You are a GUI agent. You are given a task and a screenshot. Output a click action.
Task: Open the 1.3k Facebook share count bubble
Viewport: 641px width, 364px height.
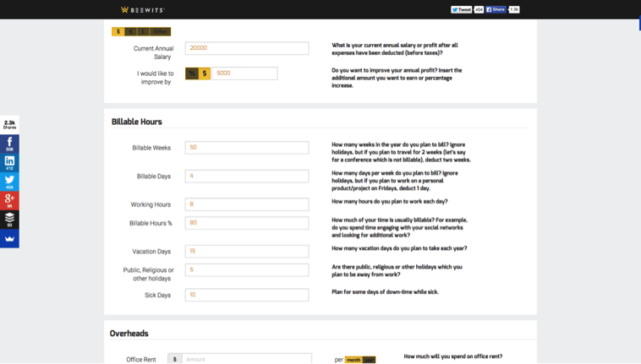point(514,9)
